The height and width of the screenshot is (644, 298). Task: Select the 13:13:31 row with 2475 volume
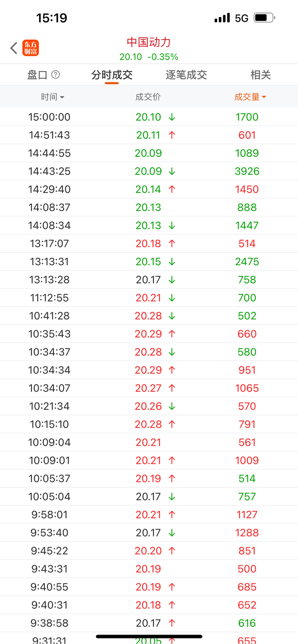(149, 262)
